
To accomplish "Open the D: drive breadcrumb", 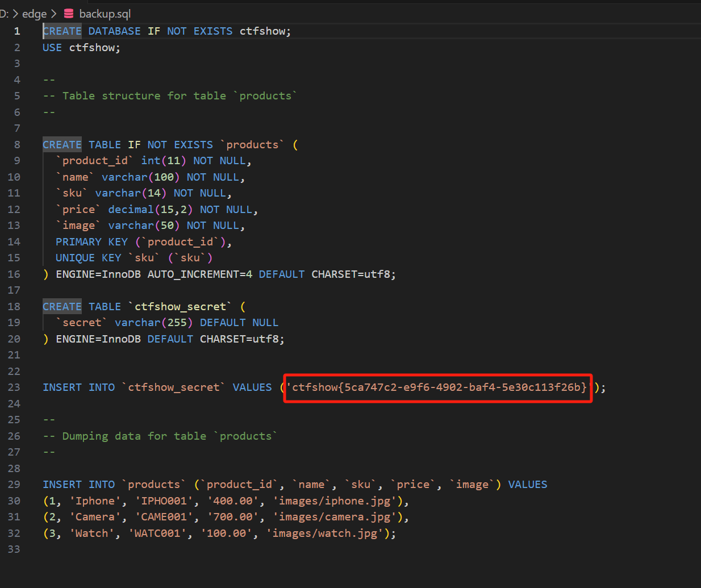I will point(4,14).
